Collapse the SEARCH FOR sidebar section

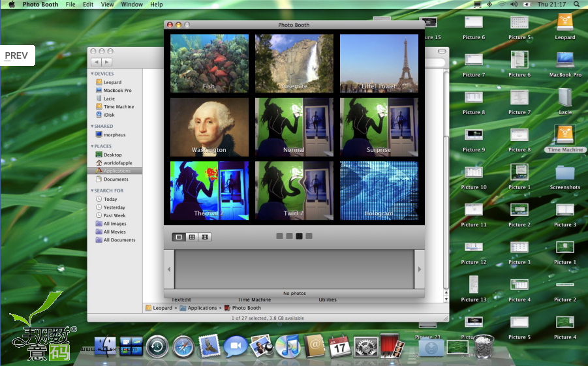(92, 191)
